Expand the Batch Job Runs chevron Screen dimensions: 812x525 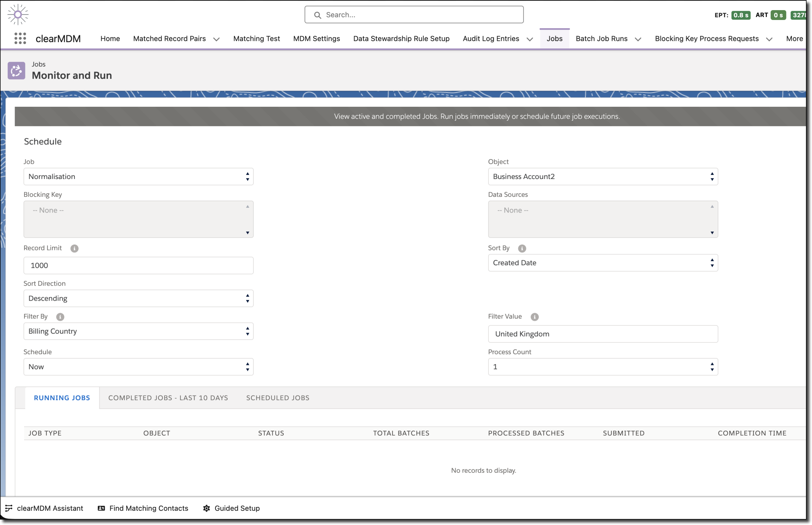(x=638, y=39)
